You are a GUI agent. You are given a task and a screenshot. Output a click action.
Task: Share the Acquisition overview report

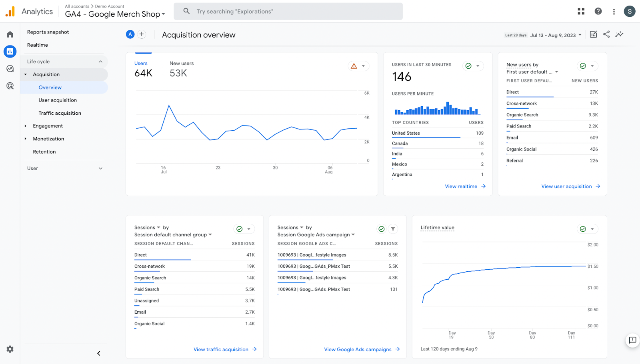point(606,34)
